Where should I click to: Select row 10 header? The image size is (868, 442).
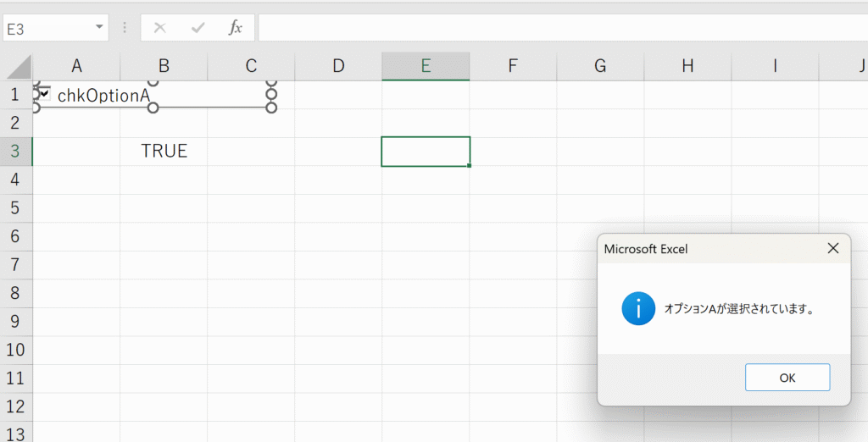(15, 350)
